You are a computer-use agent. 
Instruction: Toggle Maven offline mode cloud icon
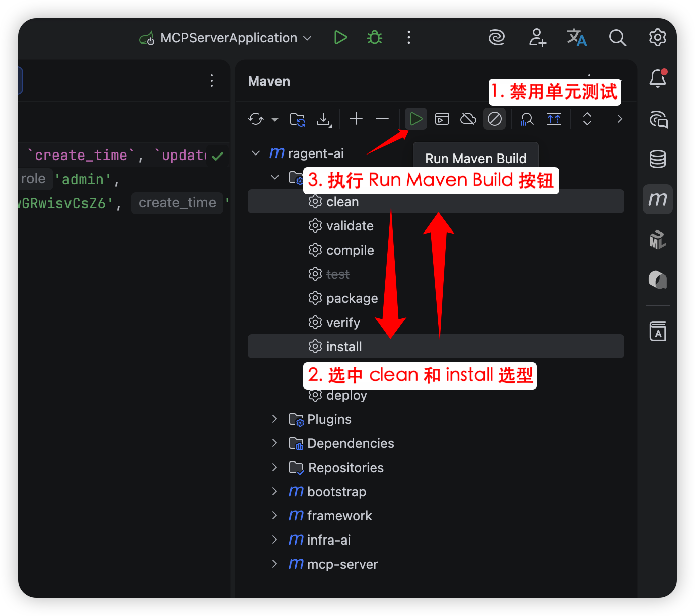(x=468, y=119)
